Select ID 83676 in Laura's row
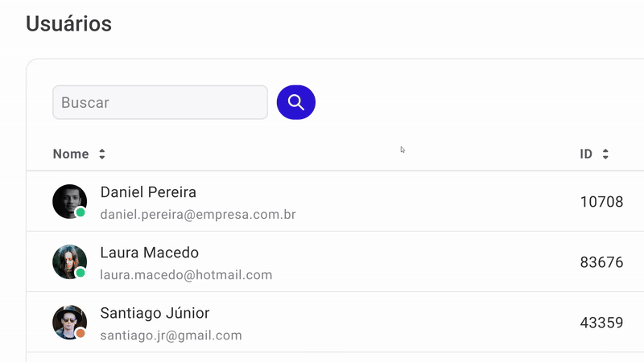 coord(601,262)
